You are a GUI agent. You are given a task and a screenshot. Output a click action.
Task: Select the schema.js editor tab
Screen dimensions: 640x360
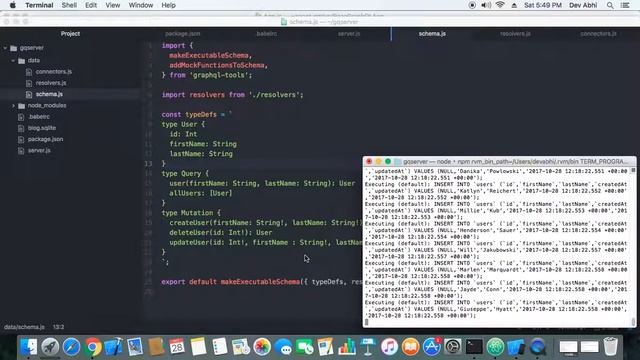click(432, 34)
